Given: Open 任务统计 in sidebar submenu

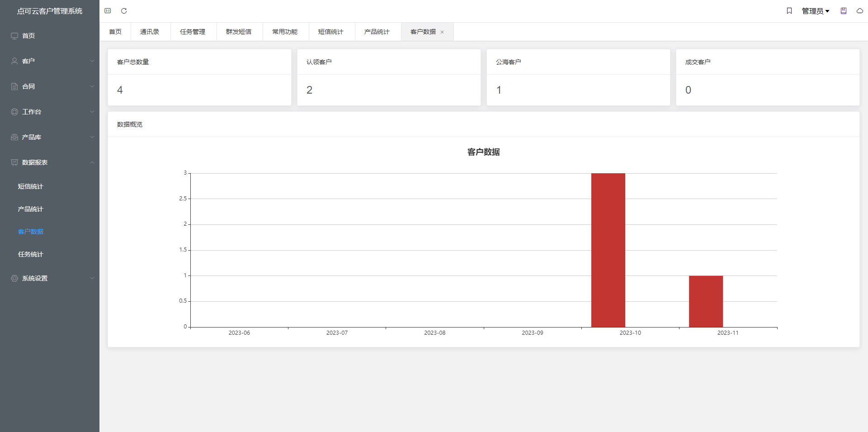Looking at the screenshot, I should [30, 254].
